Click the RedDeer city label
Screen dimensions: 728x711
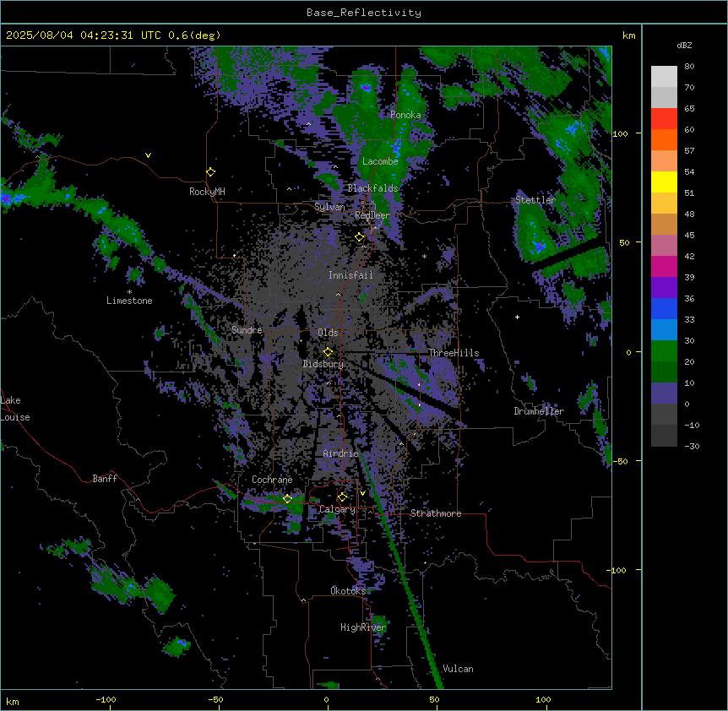coord(372,215)
